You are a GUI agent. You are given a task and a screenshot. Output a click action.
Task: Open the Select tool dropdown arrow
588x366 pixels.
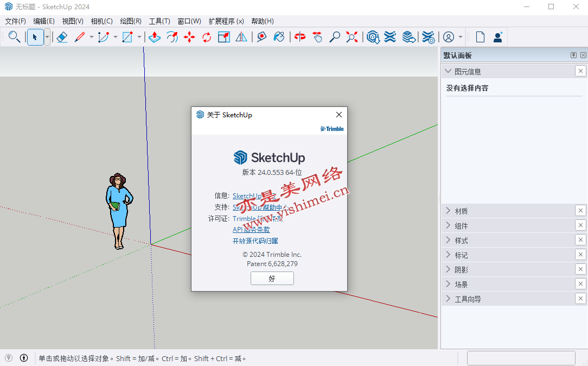point(47,37)
